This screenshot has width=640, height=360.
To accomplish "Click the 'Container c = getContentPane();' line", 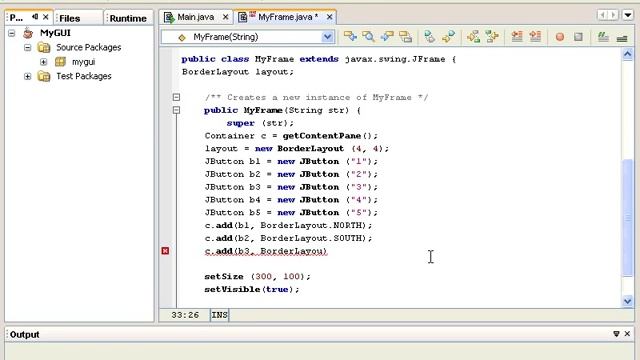I will click(291, 136).
